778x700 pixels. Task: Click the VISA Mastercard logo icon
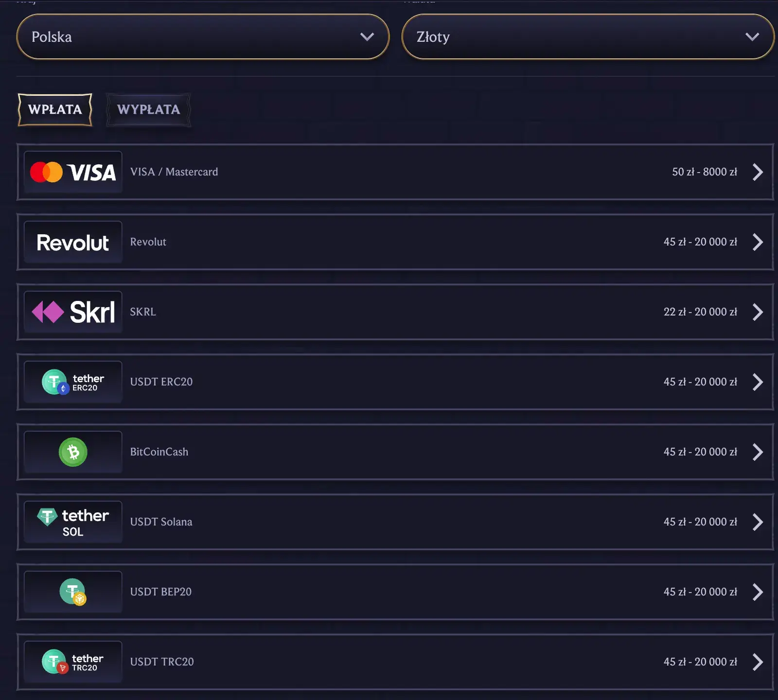click(73, 172)
